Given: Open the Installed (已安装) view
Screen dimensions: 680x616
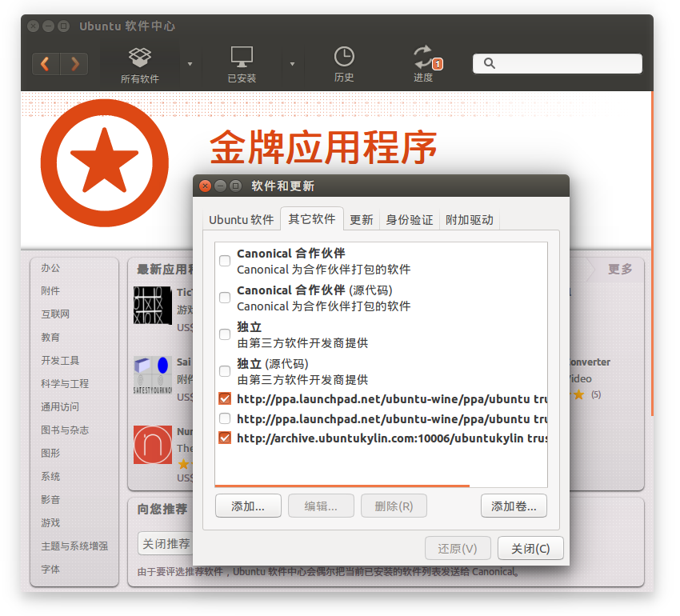Looking at the screenshot, I should 242,65.
